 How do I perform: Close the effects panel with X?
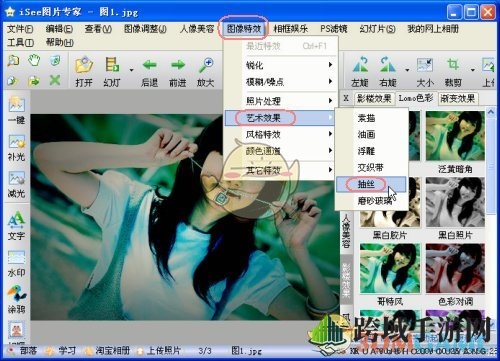[x=346, y=98]
